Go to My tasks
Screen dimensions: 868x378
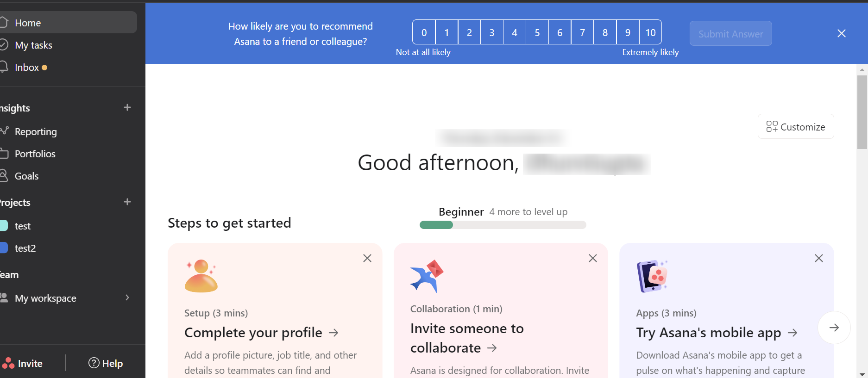(33, 45)
